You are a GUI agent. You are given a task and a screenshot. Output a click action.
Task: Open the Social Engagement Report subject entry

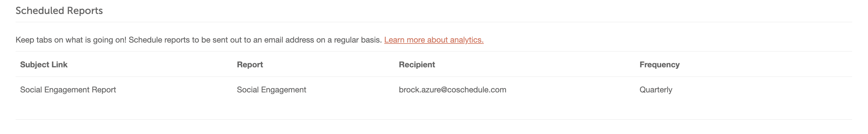(x=68, y=90)
